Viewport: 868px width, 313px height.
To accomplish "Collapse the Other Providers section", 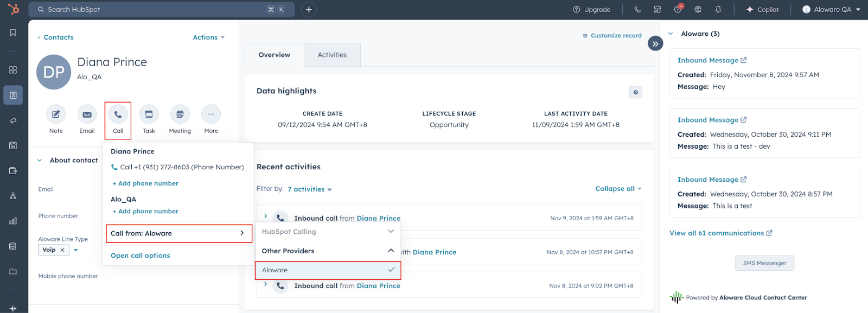I will [328, 251].
